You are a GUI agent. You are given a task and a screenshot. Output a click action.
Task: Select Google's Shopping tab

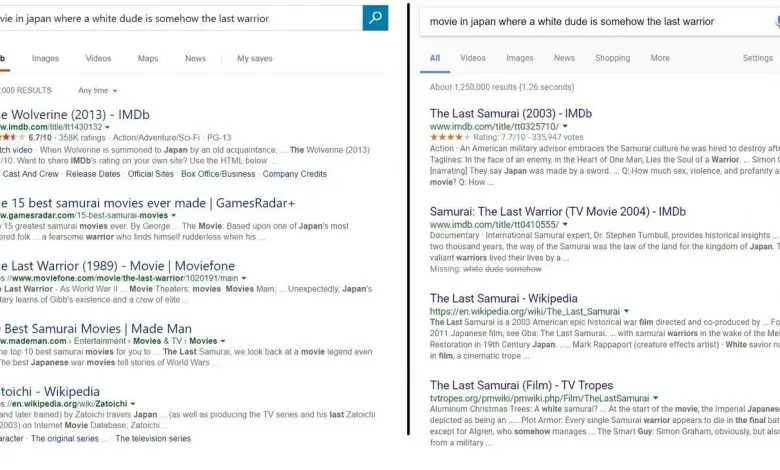(x=612, y=58)
